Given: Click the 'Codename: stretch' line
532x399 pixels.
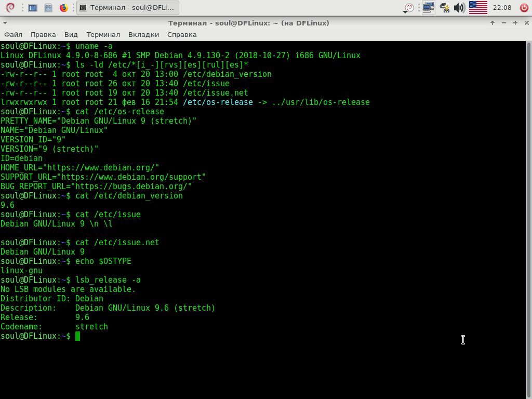Looking at the screenshot, I should click(54, 327).
